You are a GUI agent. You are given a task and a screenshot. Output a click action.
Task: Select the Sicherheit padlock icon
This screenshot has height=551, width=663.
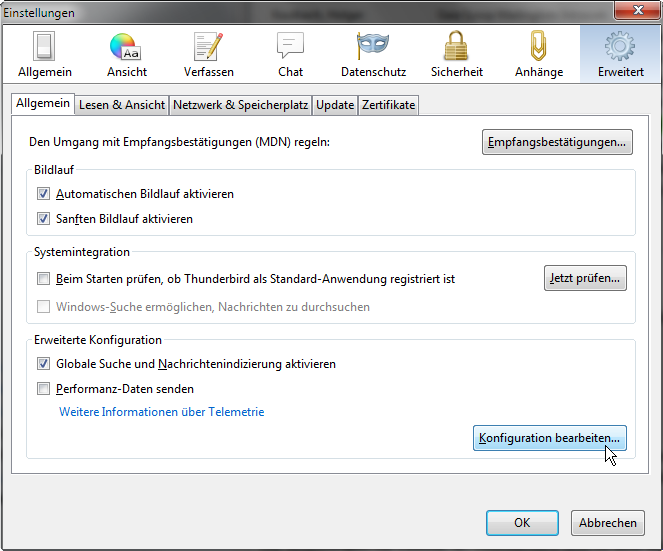point(456,54)
